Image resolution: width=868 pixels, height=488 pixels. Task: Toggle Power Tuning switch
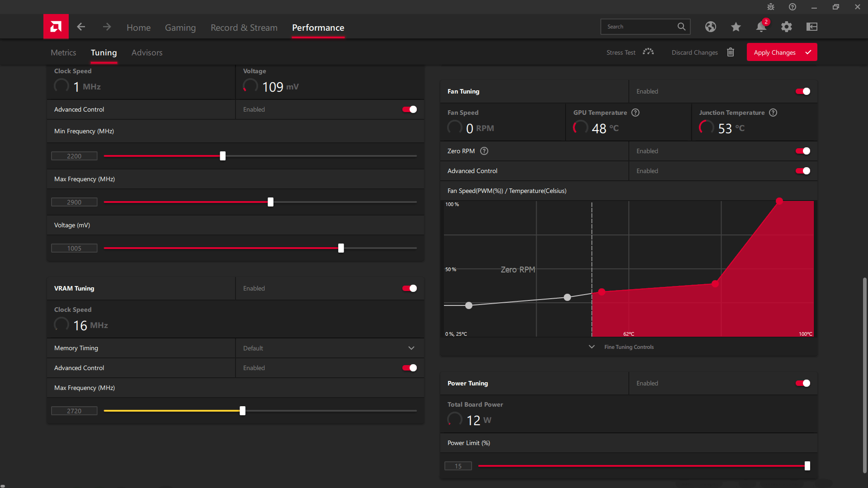tap(803, 383)
